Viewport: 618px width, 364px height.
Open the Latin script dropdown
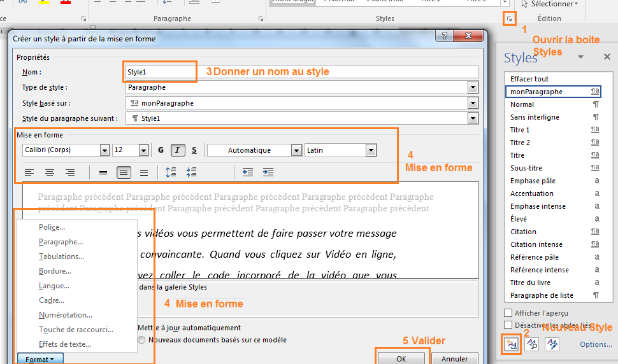371,150
